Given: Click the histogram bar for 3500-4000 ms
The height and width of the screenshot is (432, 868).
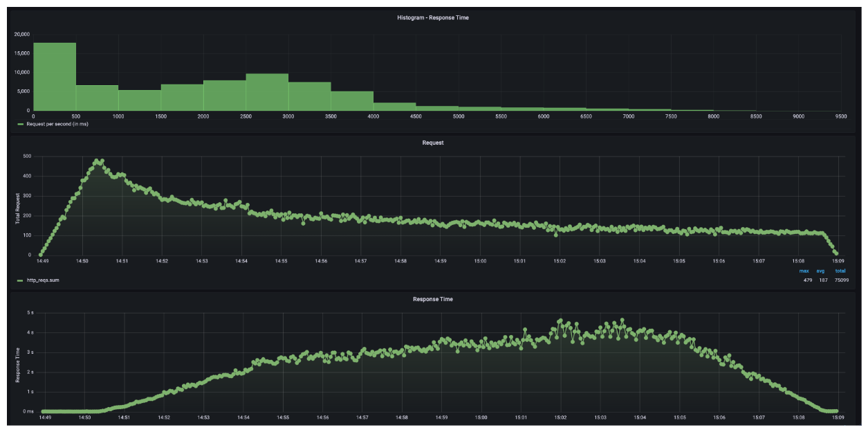Looking at the screenshot, I should (352, 101).
